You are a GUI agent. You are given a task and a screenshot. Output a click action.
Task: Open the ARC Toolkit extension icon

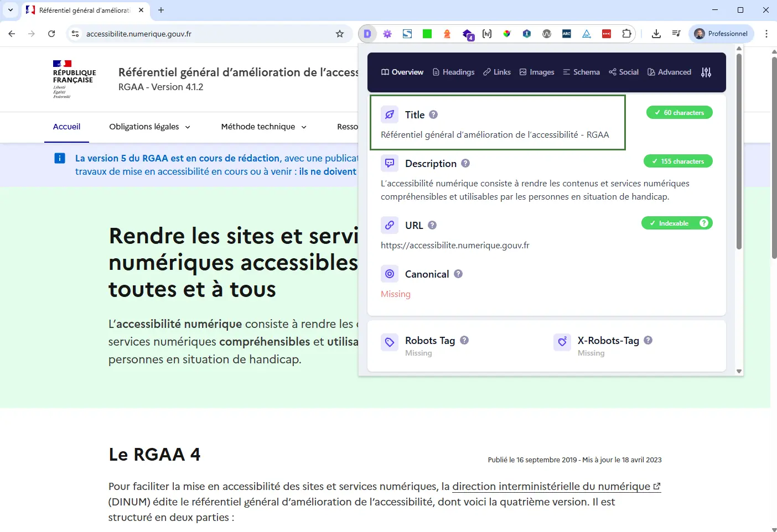click(x=567, y=34)
